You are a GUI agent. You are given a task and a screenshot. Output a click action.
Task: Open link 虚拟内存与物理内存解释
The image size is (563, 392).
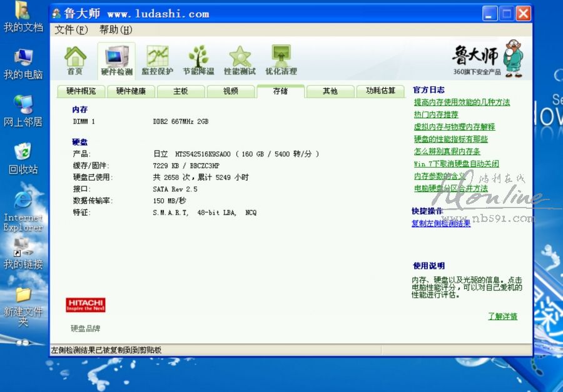(454, 127)
